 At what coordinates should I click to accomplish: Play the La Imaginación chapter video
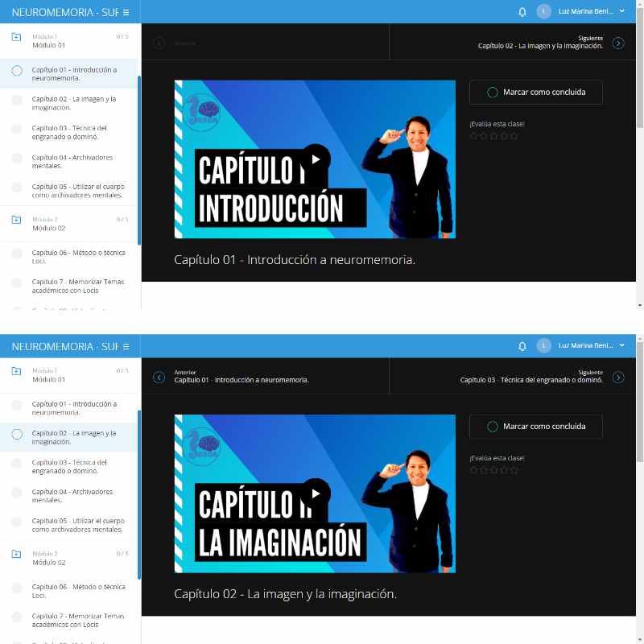tap(316, 493)
